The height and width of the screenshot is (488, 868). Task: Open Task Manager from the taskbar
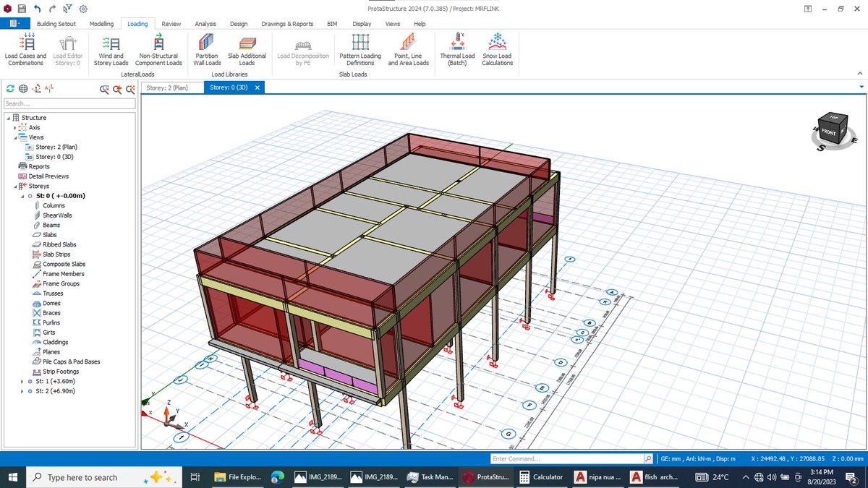tap(430, 477)
